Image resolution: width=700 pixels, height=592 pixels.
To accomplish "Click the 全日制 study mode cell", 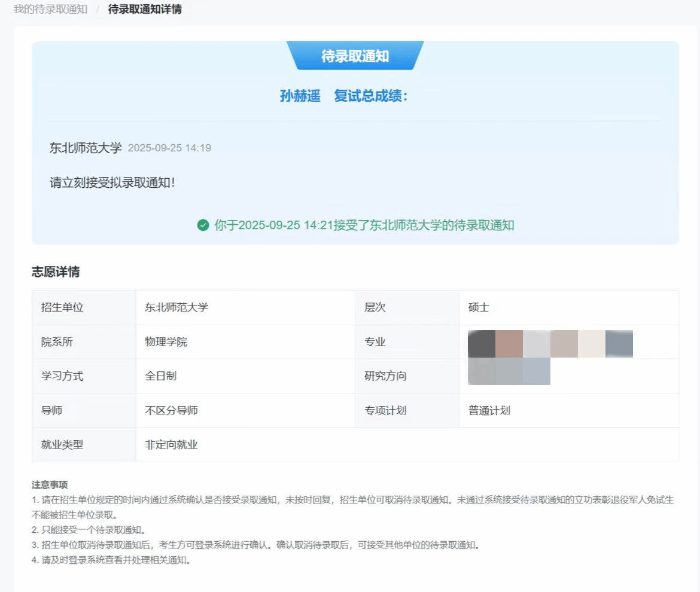I will 160,376.
